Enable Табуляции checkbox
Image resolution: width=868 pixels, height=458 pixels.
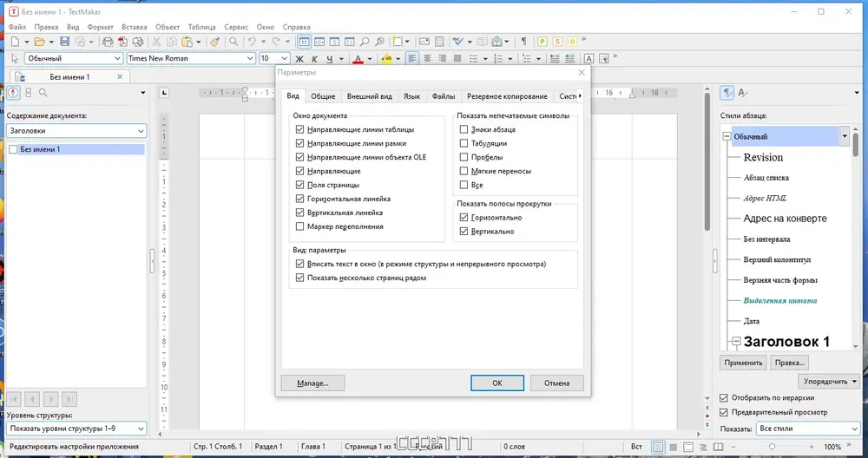(x=464, y=143)
